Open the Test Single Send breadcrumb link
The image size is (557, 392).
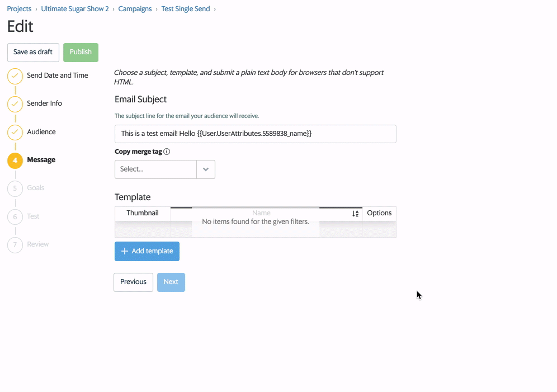[x=186, y=8]
